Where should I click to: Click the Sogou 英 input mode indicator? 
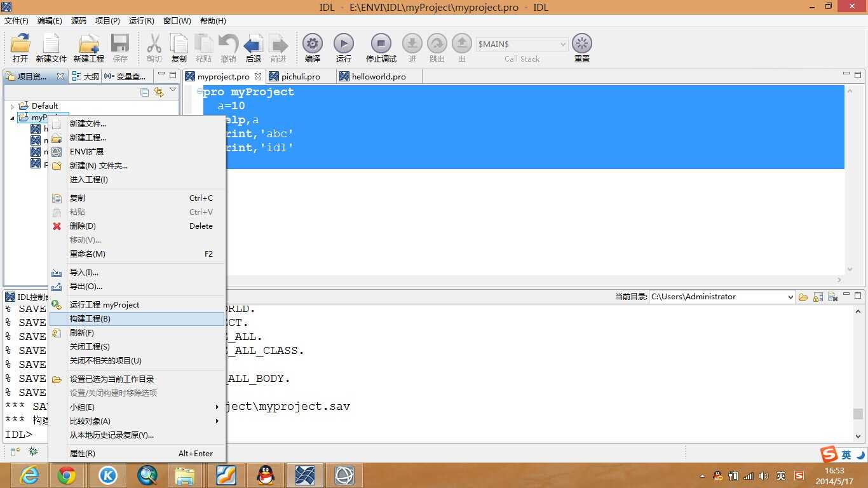[x=846, y=455]
